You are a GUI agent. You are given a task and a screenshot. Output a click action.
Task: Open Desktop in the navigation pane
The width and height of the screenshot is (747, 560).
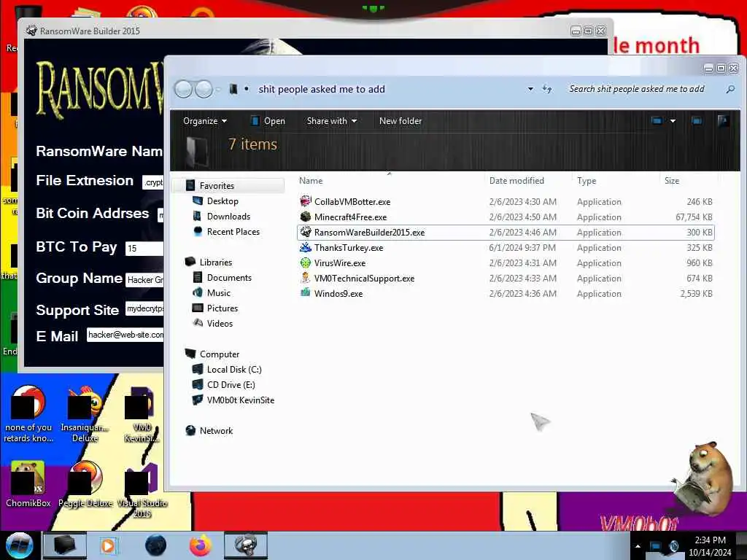pos(222,201)
